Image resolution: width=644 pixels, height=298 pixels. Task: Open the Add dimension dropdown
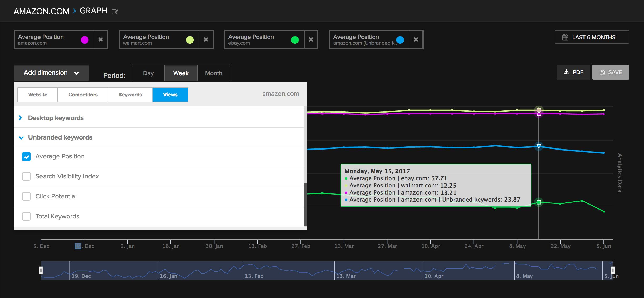[52, 73]
